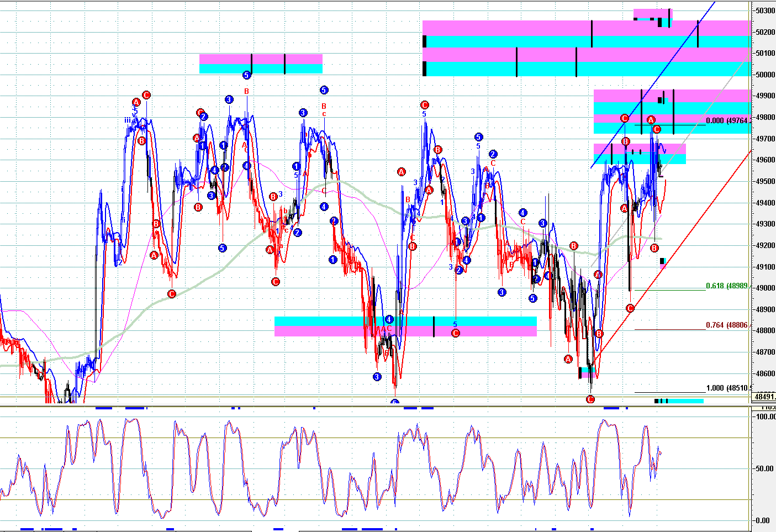This screenshot has width=776, height=532.
Task: Click the oscillator 100.00 scale label
Action: pyautogui.click(x=765, y=417)
